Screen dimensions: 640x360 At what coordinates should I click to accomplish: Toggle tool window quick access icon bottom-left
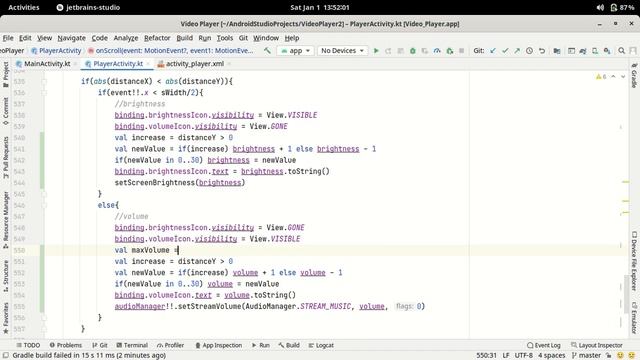tap(5, 356)
